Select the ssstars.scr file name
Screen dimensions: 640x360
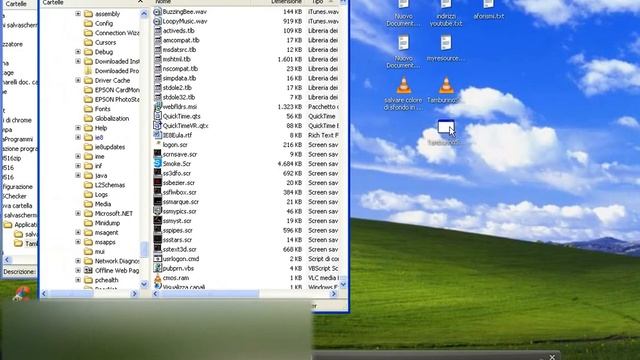[x=177, y=240]
